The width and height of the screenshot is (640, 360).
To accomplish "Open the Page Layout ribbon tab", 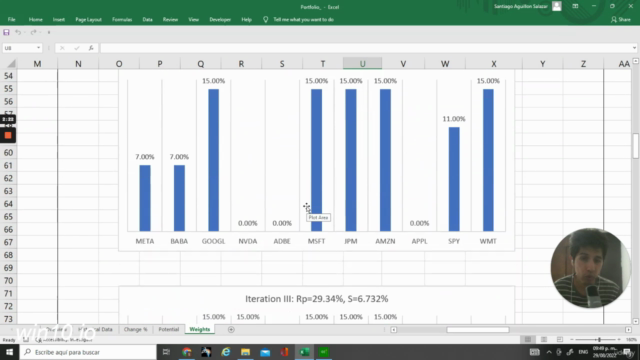I will point(88,19).
